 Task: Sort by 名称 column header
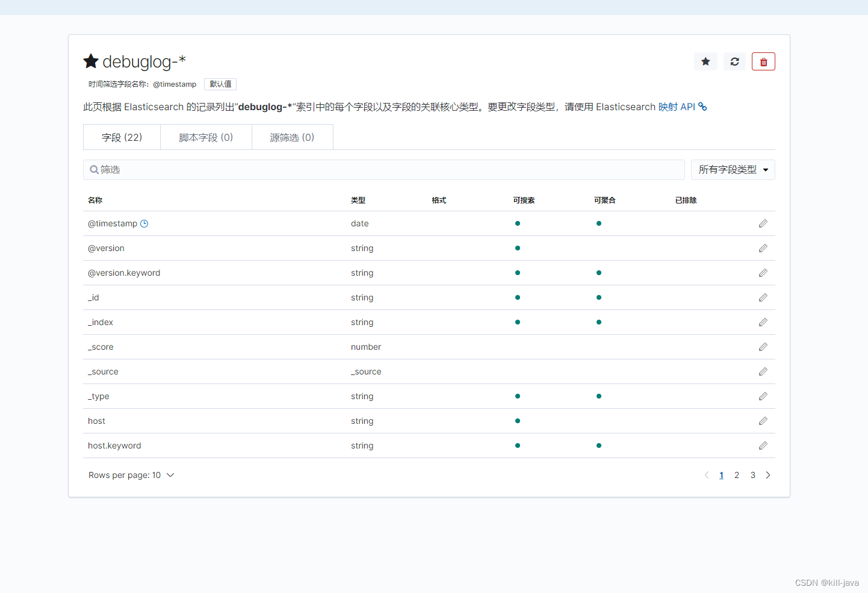point(95,200)
